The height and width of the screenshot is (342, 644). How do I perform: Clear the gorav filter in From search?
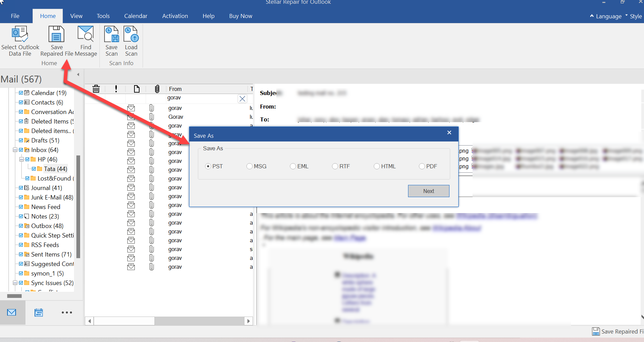242,99
